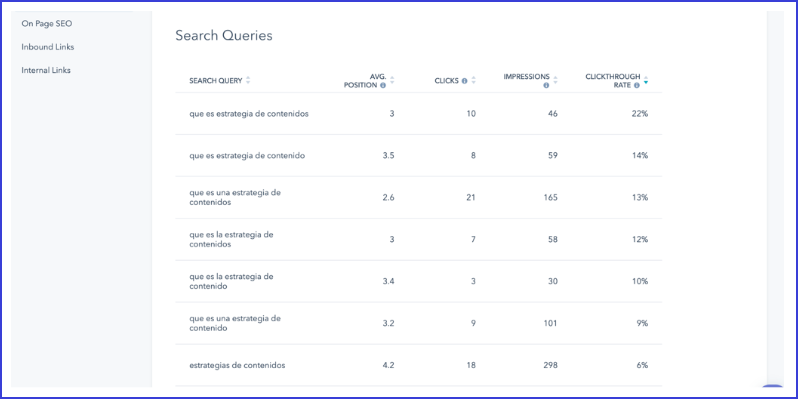Click the Search Queries heading
Viewport: 798px width, 399px height.
[x=224, y=36]
